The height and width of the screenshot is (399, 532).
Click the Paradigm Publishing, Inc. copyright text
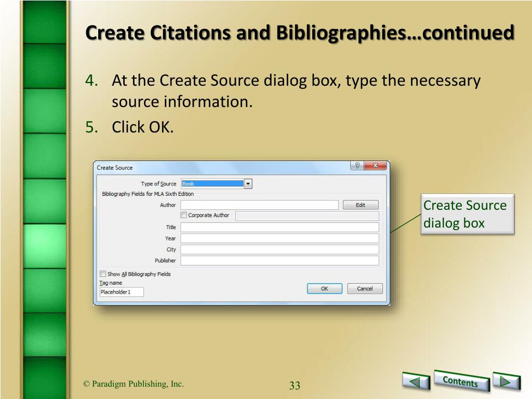coord(134,384)
